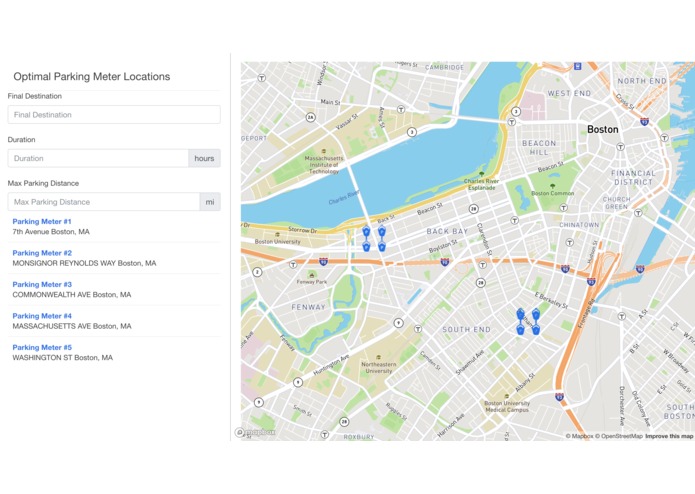The width and height of the screenshot is (695, 494).
Task: Click the Final Destination input field
Action: pos(114,115)
